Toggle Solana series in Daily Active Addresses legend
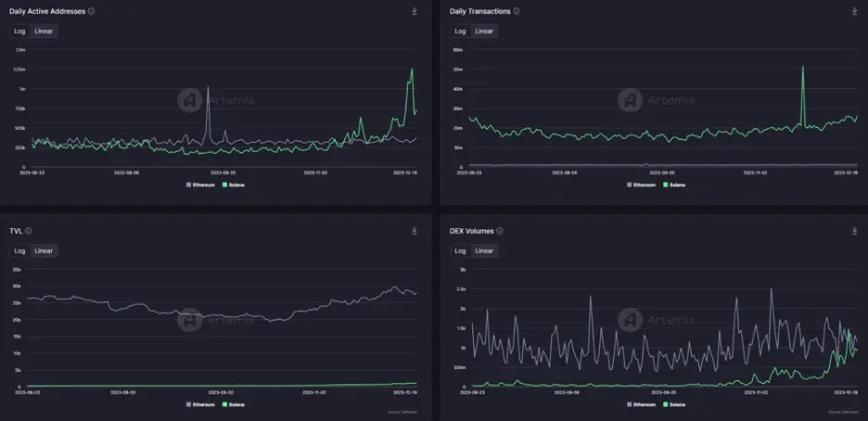The image size is (868, 421). click(x=233, y=185)
